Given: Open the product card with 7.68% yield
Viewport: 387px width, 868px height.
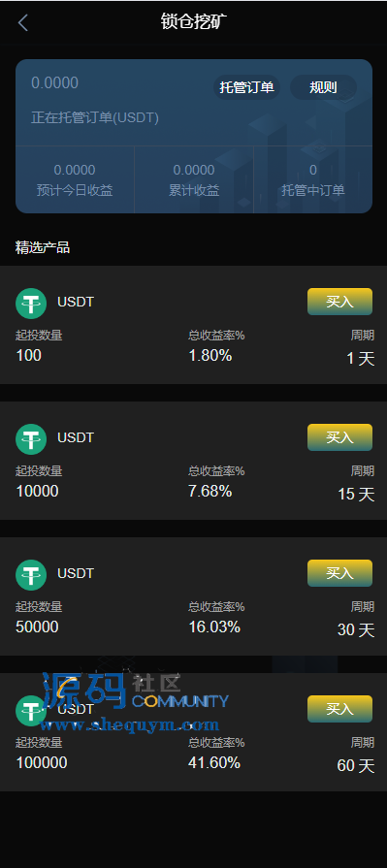Looking at the screenshot, I should click(193, 461).
